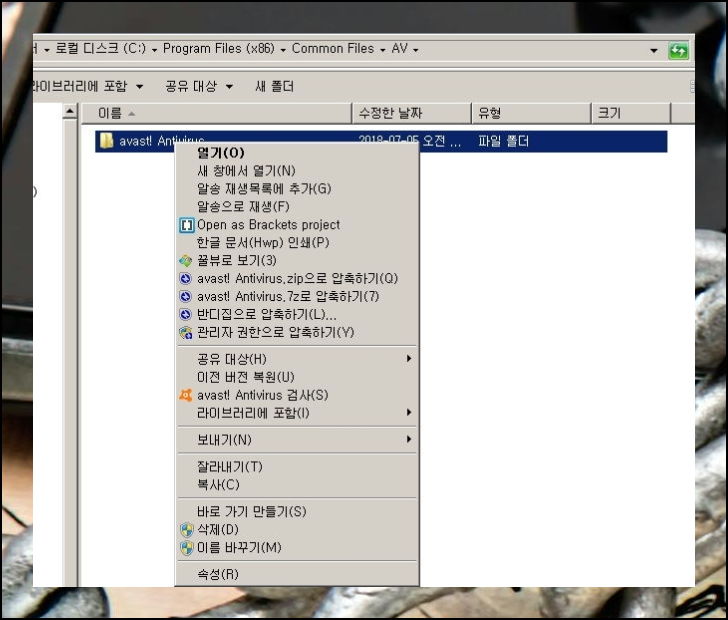Sort by the 수정한 날짜 column header
This screenshot has height=620, width=728.
tap(412, 113)
